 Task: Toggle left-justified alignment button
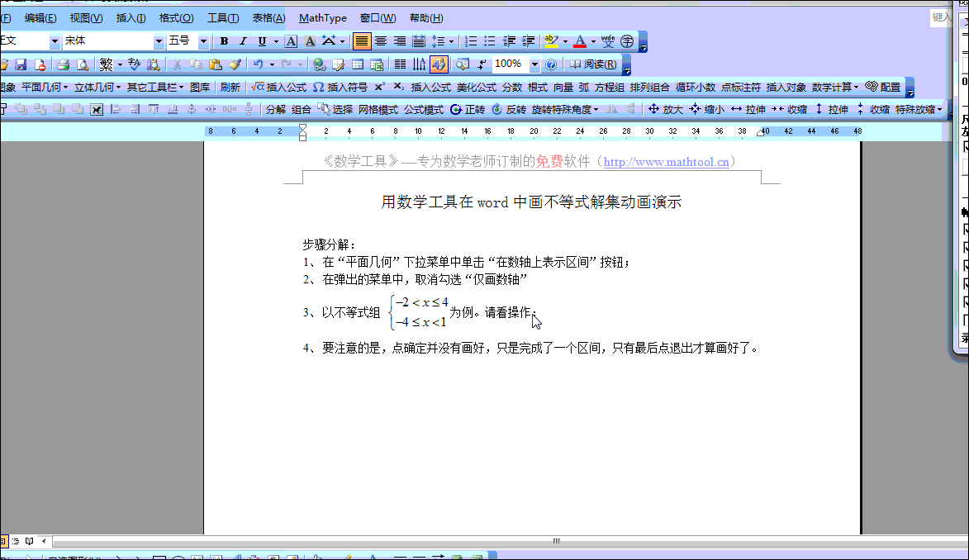pyautogui.click(x=362, y=41)
